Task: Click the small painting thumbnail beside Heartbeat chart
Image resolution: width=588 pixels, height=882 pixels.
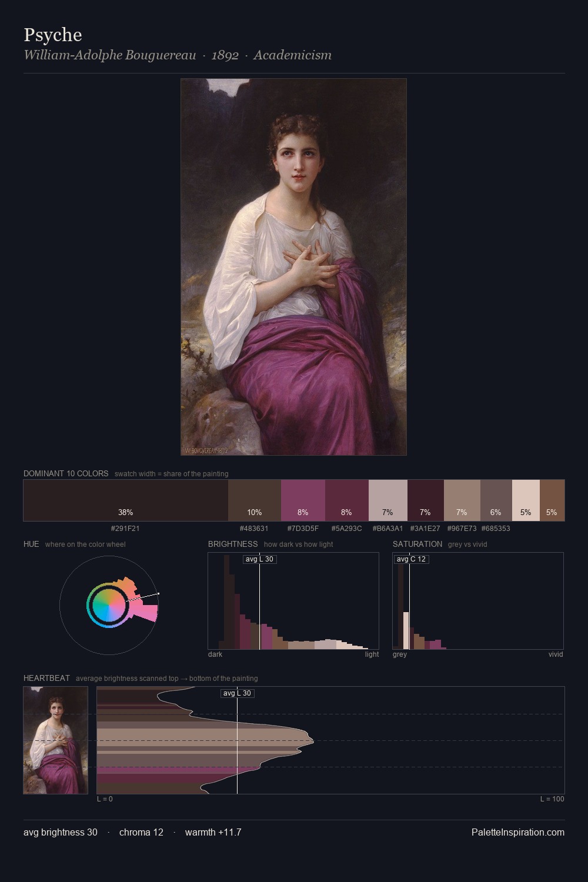Action: click(55, 740)
